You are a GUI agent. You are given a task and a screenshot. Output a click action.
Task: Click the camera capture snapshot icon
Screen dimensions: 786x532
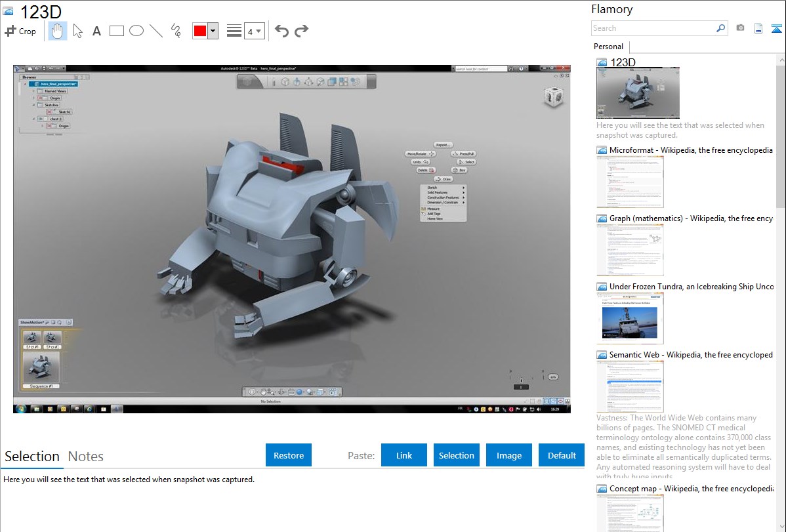pyautogui.click(x=740, y=28)
